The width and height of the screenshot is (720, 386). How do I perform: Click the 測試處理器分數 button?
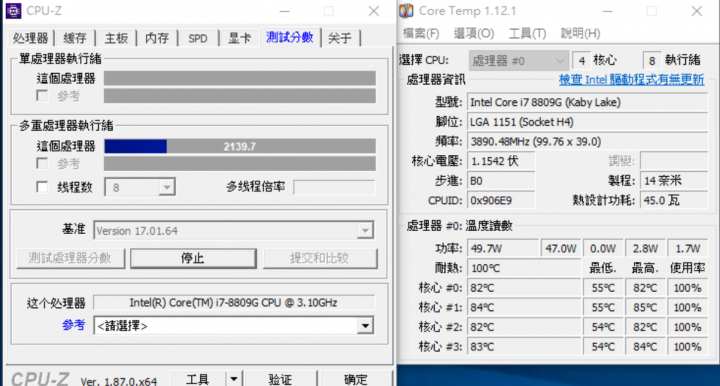click(70, 258)
